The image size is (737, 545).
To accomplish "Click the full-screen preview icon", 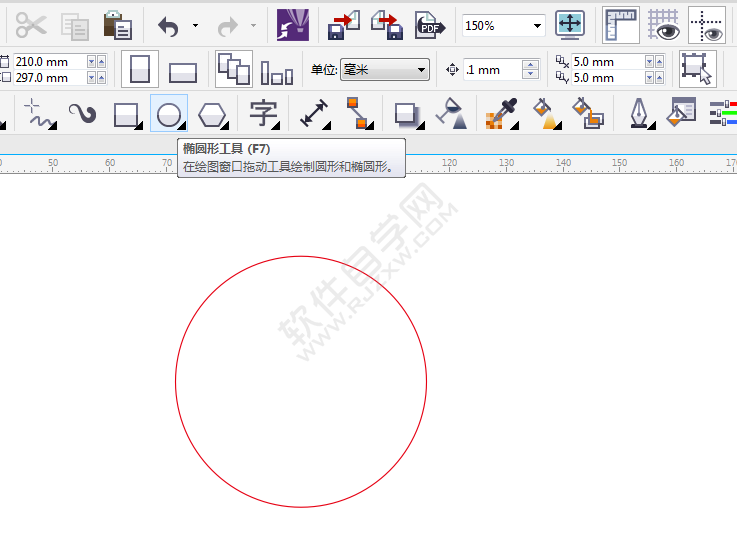I will click(x=570, y=25).
